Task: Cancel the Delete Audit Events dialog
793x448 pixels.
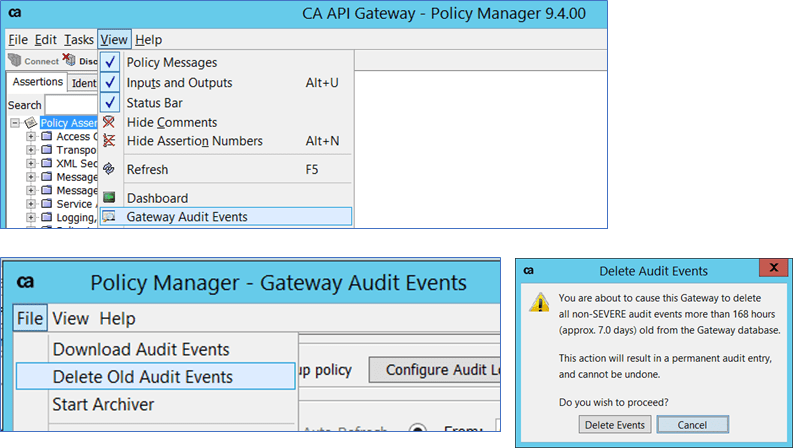Action: [694, 425]
